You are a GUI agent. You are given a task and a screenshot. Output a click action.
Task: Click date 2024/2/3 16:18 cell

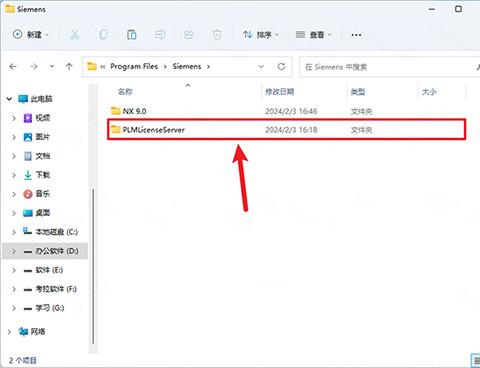tap(291, 130)
